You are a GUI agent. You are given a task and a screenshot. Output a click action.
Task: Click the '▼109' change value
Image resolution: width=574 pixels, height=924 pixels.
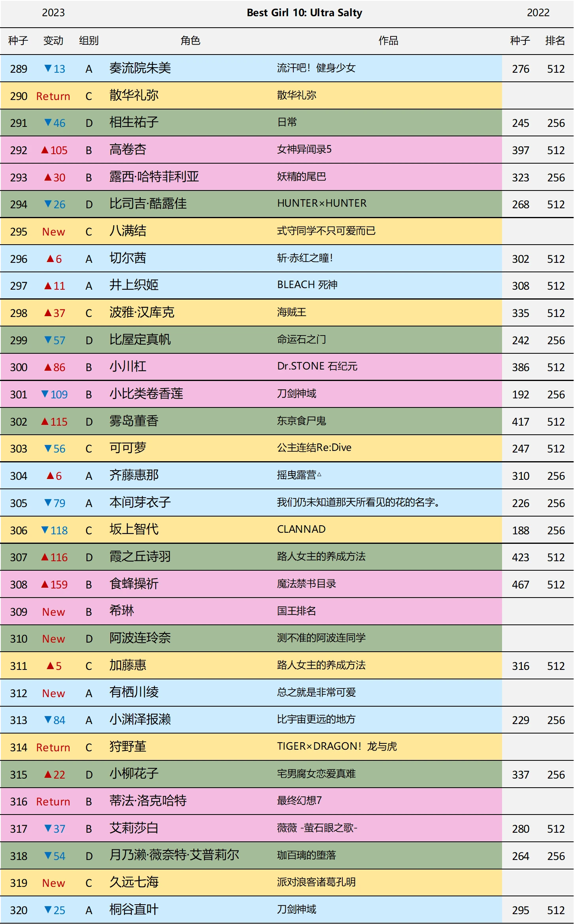(54, 394)
